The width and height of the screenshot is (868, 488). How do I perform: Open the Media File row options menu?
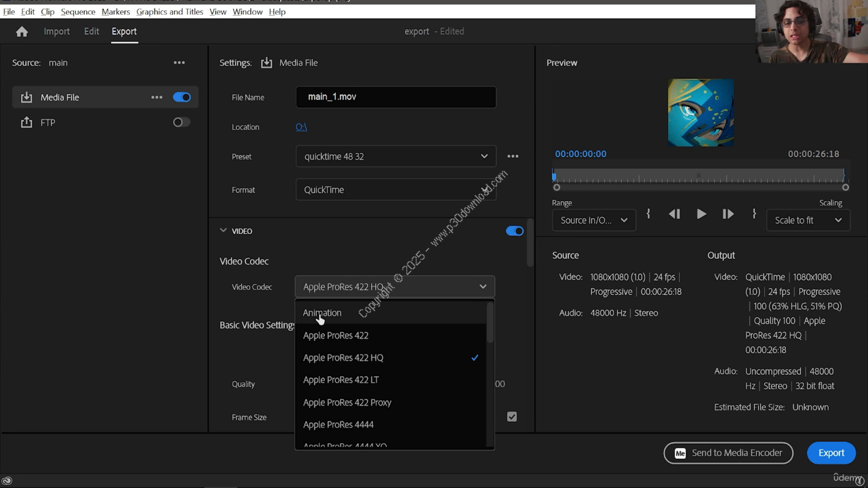(157, 97)
